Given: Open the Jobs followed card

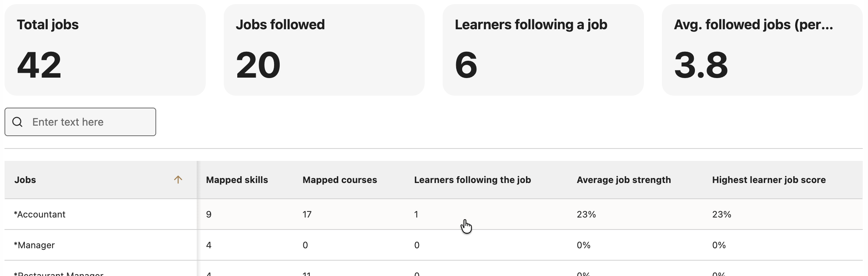Looking at the screenshot, I should 324,50.
